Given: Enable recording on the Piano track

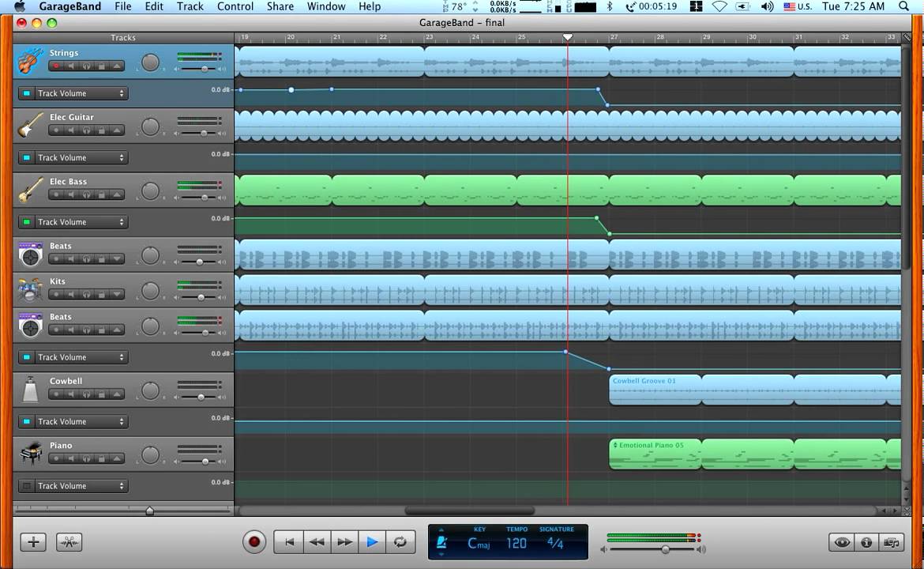Looking at the screenshot, I should point(56,458).
